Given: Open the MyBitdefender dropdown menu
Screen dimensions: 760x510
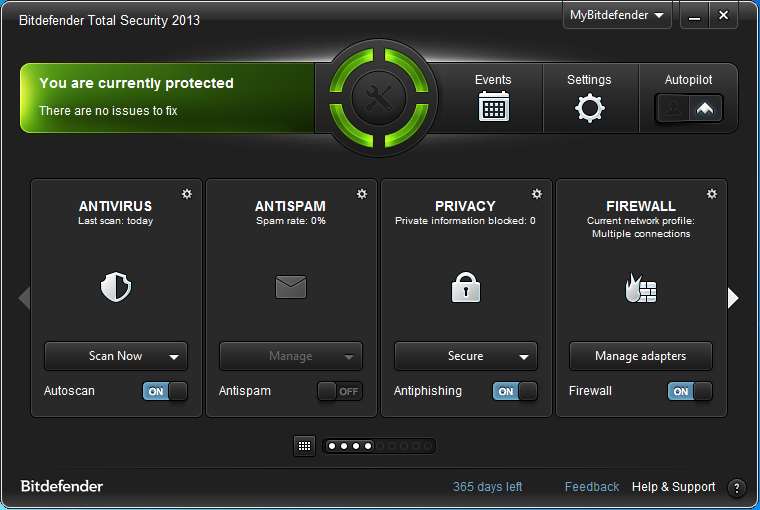Looking at the screenshot, I should pos(617,16).
